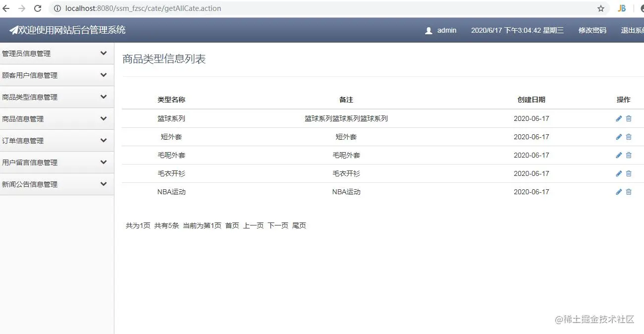Open 管理员信息管理 menu item
Screen dimensions: 644x334
pyautogui.click(x=57, y=54)
